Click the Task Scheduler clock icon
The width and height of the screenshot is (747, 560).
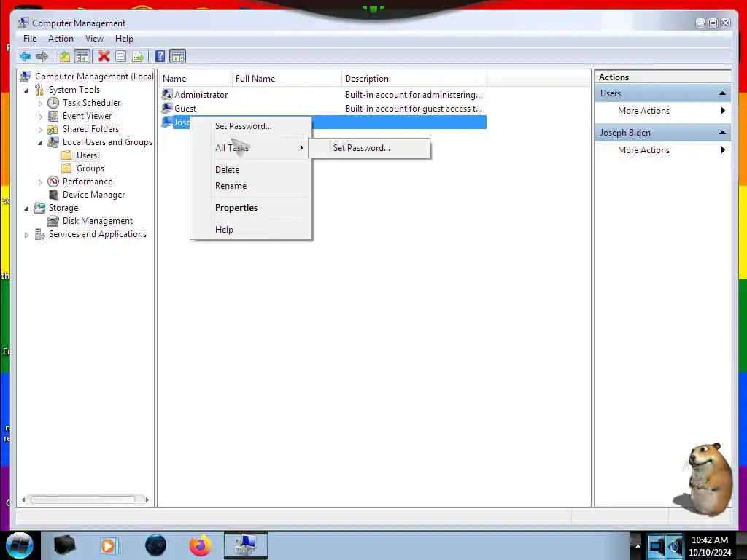(x=53, y=102)
